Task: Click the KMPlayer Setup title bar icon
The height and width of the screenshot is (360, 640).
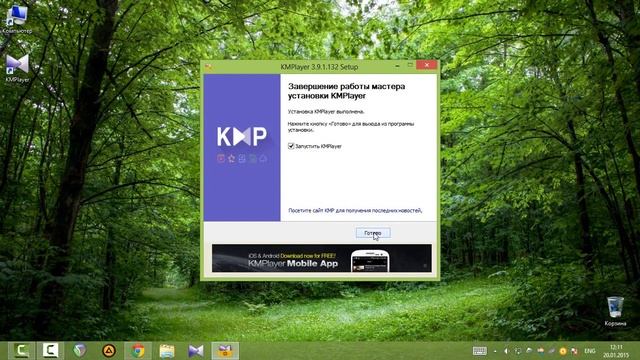Action: 208,66
